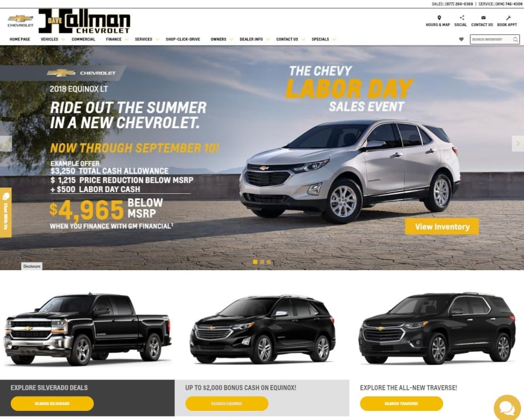Image resolution: width=524 pixels, height=420 pixels.
Task: Select the second carousel slide dot
Action: pos(262,262)
